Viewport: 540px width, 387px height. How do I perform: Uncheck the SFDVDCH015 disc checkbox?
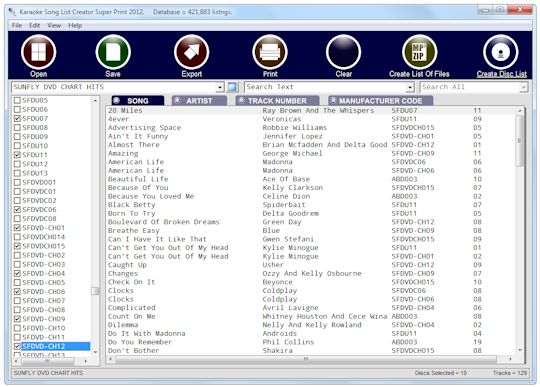click(17, 246)
